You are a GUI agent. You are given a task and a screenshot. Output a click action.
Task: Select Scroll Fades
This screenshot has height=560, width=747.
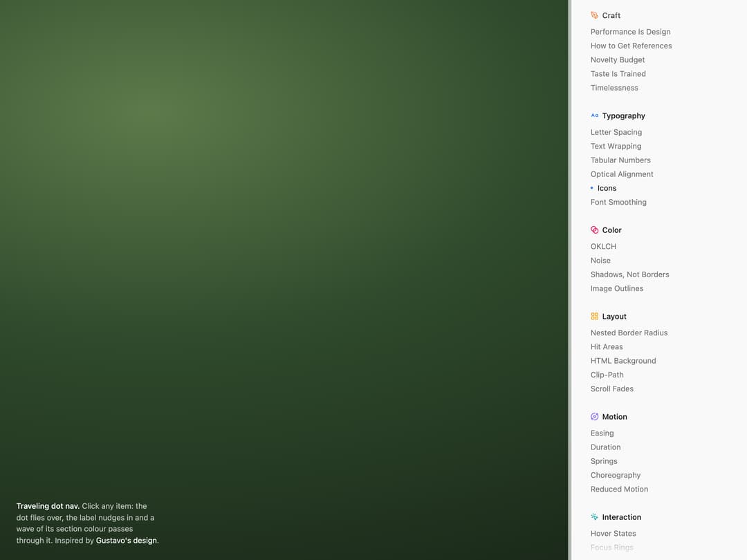tap(611, 389)
